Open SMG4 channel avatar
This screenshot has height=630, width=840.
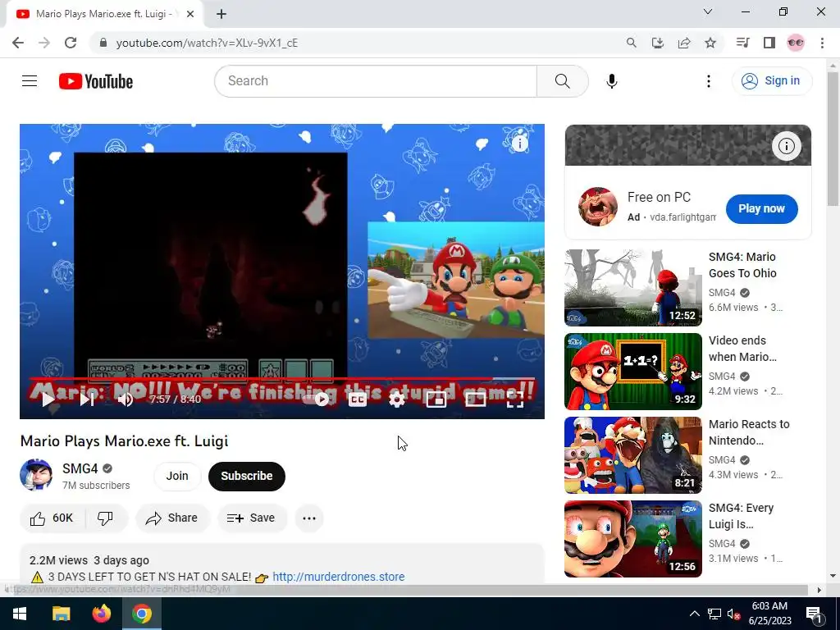[36, 475]
